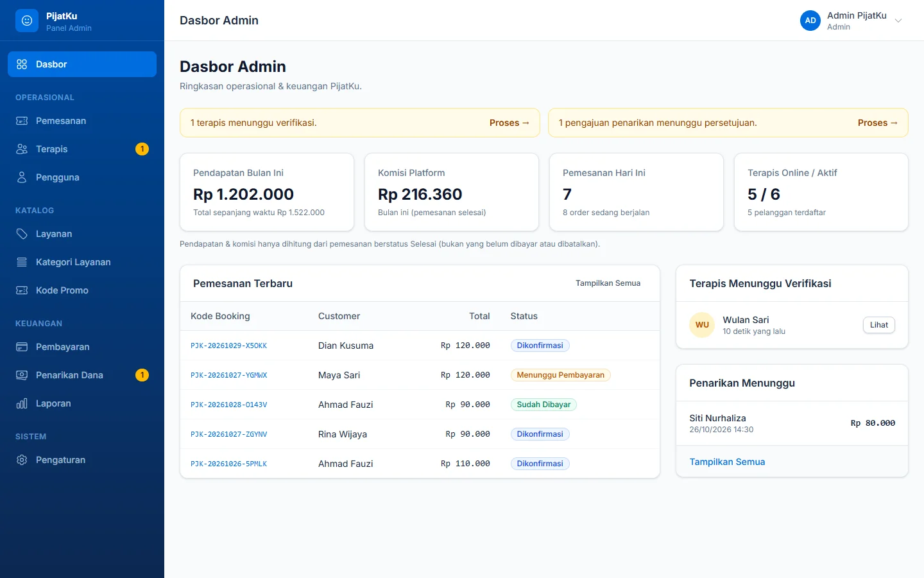Image resolution: width=924 pixels, height=578 pixels.
Task: Click Proses for therapist verification alert
Action: coord(509,123)
